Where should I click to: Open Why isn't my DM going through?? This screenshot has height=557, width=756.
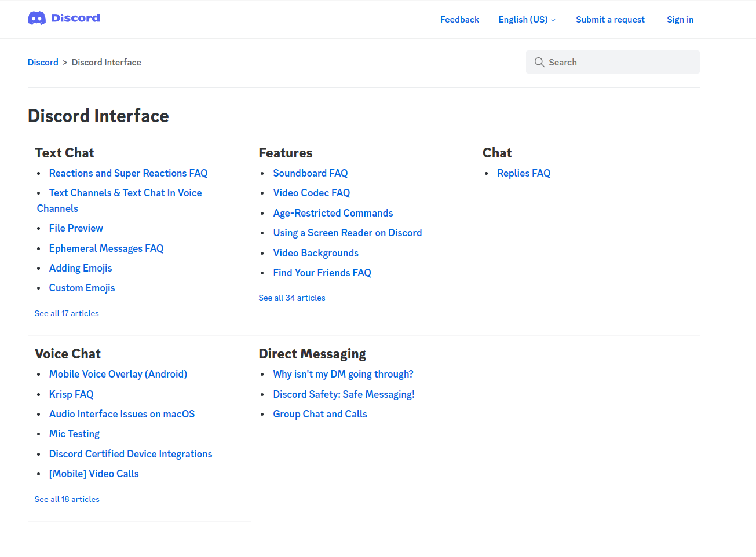[x=344, y=374]
